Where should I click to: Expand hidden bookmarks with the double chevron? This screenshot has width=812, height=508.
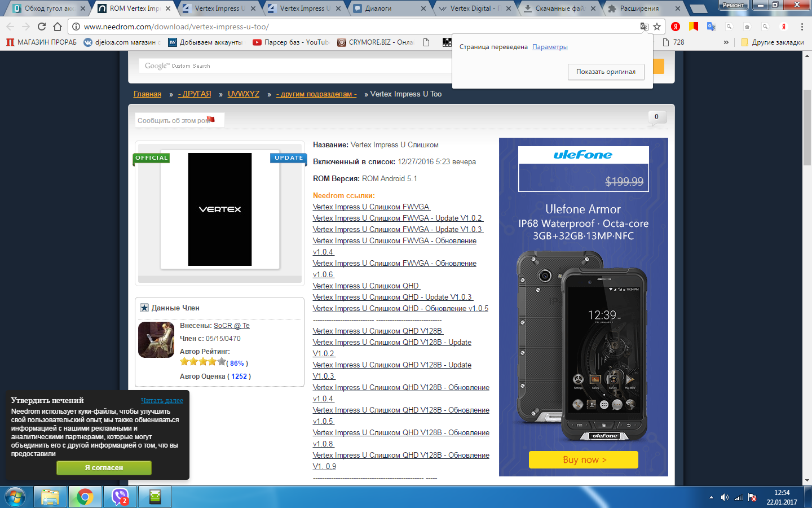726,42
